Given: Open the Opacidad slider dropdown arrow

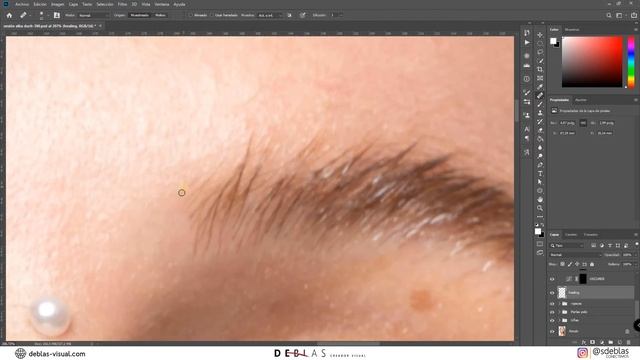Looking at the screenshot, I should click(x=636, y=255).
